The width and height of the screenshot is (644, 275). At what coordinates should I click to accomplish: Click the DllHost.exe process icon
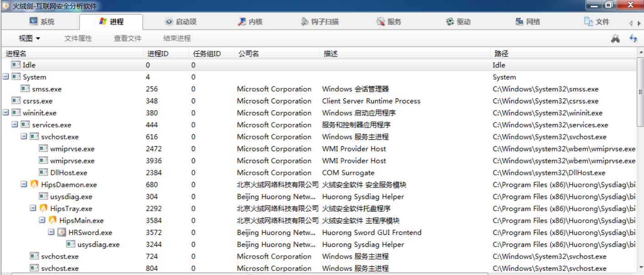click(43, 173)
